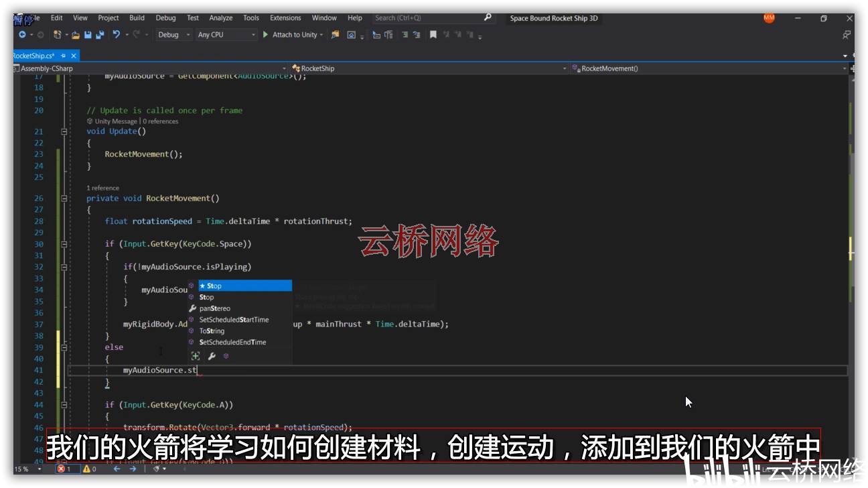Screen dimensions: 868x488
Task: Click the Save file icon
Action: click(x=88, y=35)
